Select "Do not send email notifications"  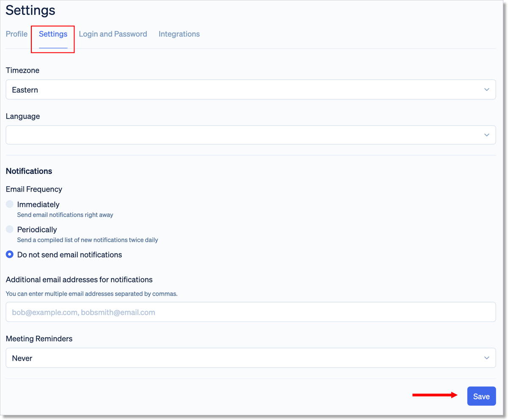[9, 254]
